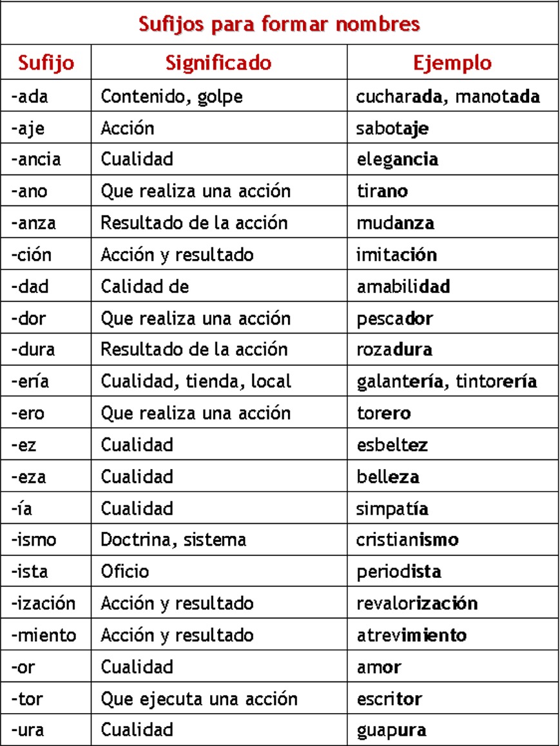
Task: Select the example word 'torero'
Action: (383, 413)
